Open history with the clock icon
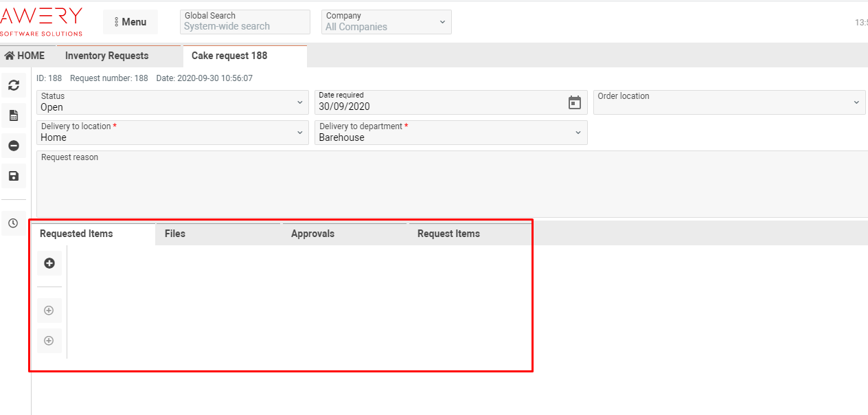The image size is (868, 415). (x=13, y=223)
